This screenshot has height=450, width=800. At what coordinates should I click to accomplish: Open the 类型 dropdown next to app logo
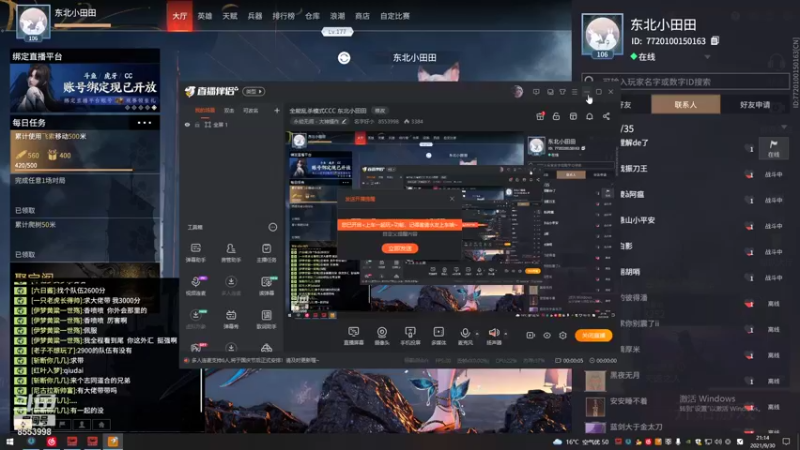pyautogui.click(x=254, y=91)
